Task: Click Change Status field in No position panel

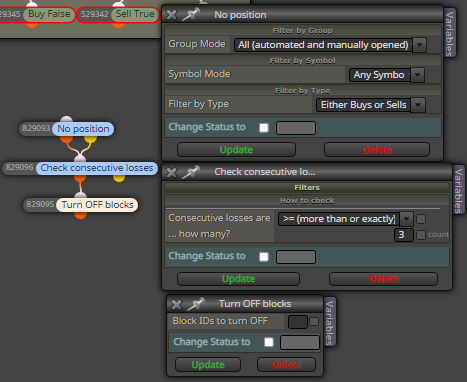Action: pos(296,128)
